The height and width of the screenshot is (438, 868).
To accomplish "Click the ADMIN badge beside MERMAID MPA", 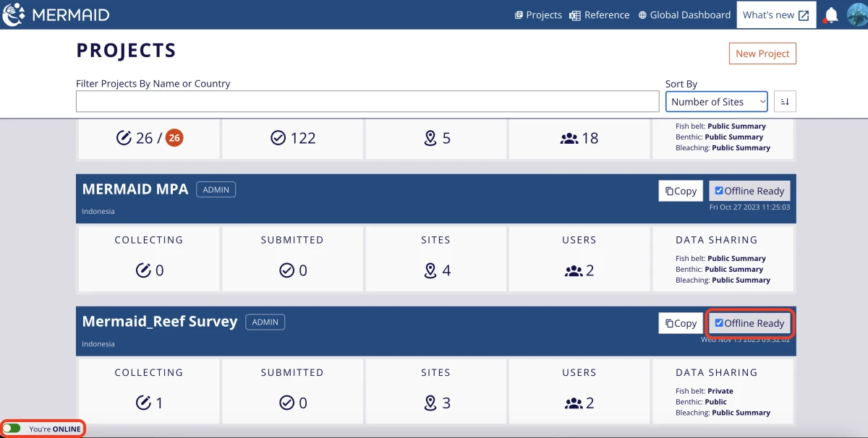I will click(x=216, y=189).
